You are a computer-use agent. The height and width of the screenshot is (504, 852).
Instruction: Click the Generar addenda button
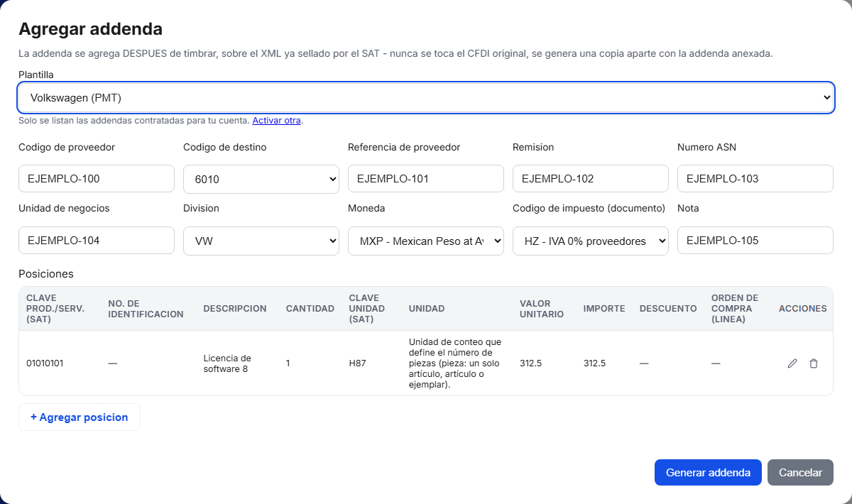click(x=708, y=473)
